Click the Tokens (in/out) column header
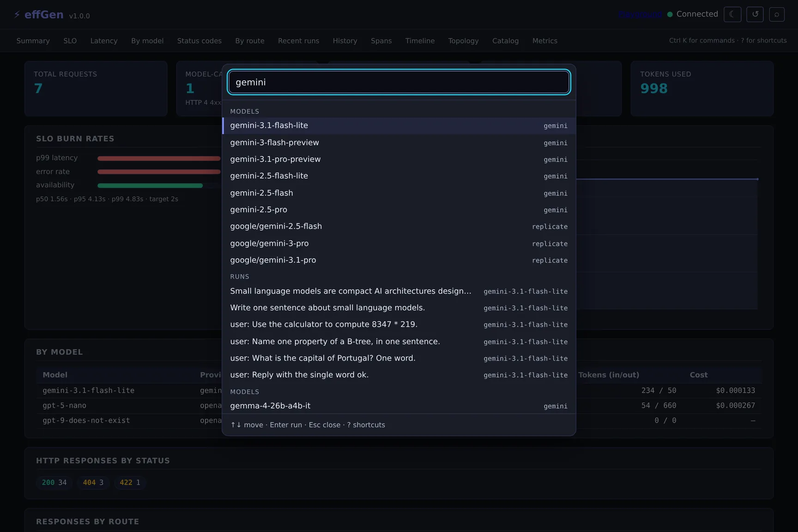The image size is (798, 532). 609,375
